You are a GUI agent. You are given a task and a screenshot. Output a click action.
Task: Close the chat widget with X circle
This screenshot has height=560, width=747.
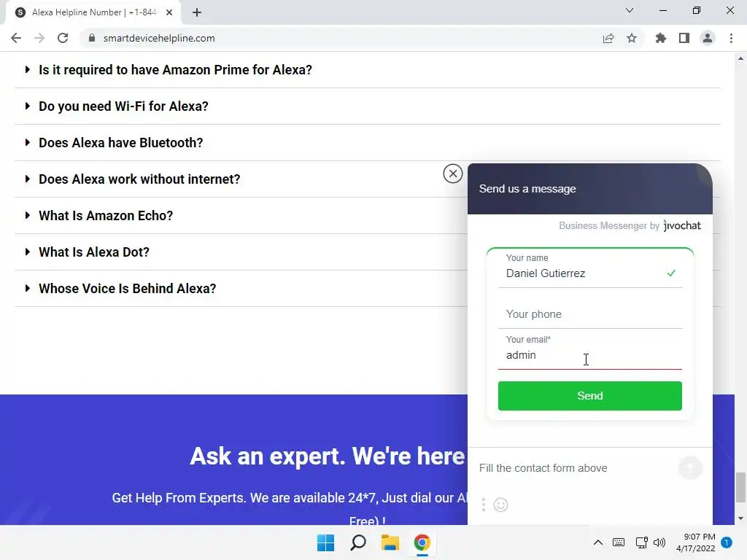452,174
